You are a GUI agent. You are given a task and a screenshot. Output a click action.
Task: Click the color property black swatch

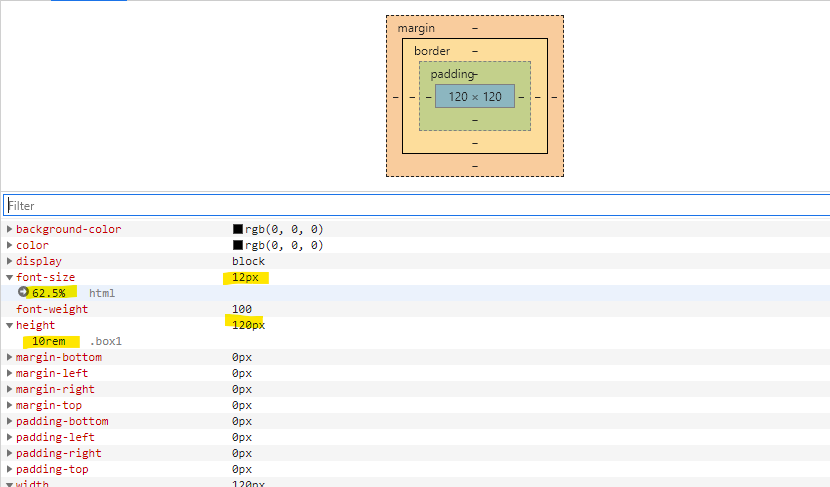point(238,245)
